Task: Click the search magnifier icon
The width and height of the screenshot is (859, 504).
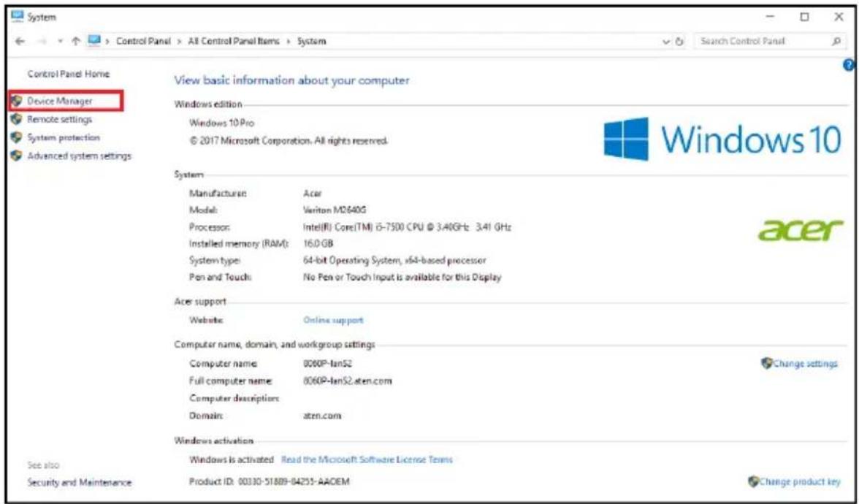Action: tap(836, 41)
